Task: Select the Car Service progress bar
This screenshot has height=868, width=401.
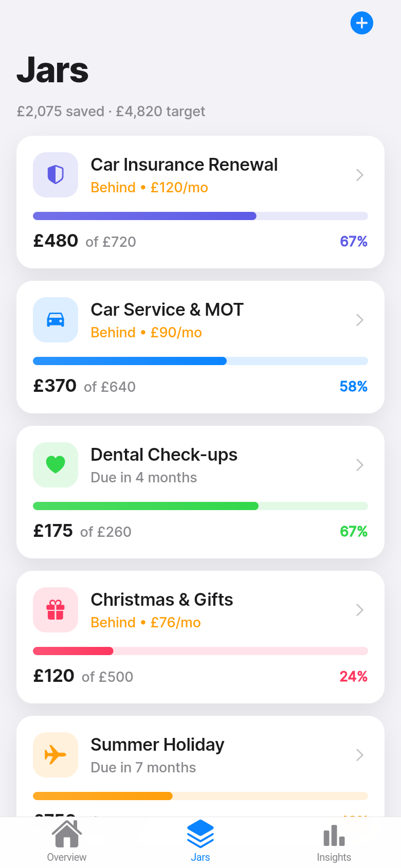Action: point(200,361)
